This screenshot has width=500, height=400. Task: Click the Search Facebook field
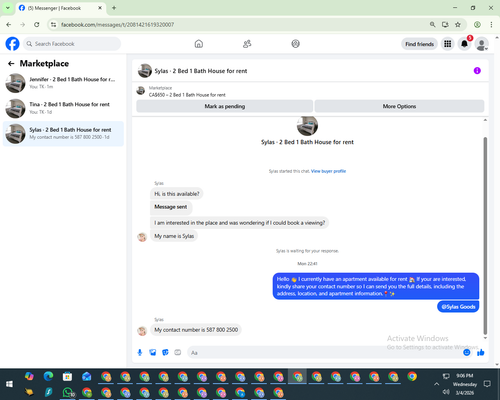[x=72, y=44]
